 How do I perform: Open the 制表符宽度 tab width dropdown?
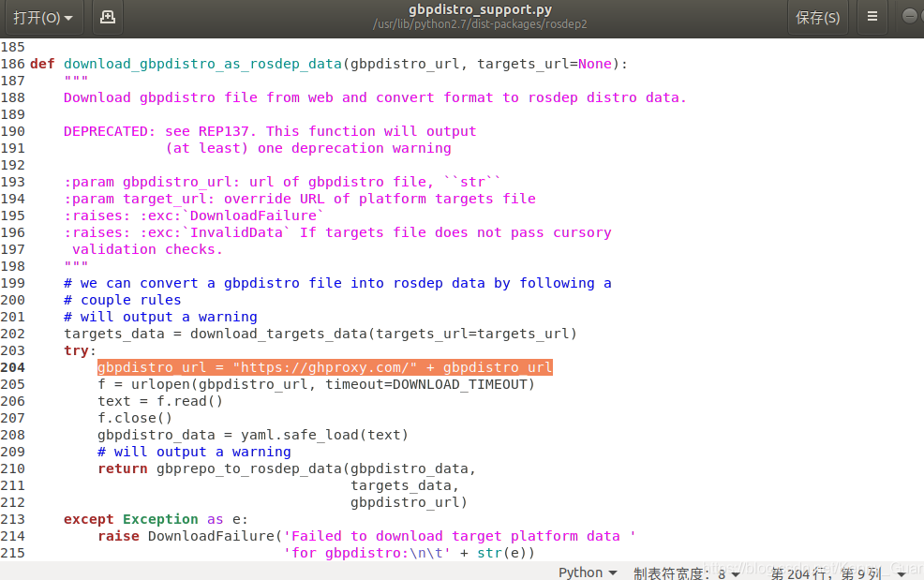point(687,572)
